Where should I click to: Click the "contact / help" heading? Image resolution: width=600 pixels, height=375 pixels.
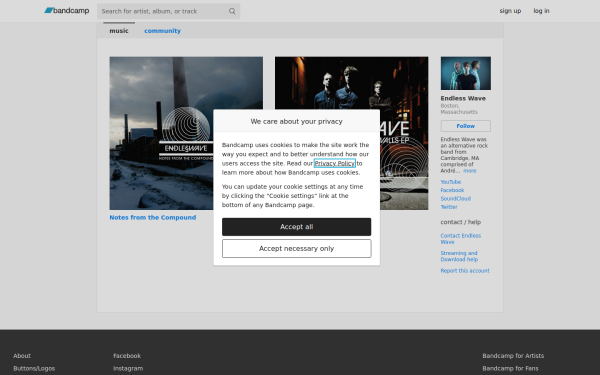(x=460, y=222)
